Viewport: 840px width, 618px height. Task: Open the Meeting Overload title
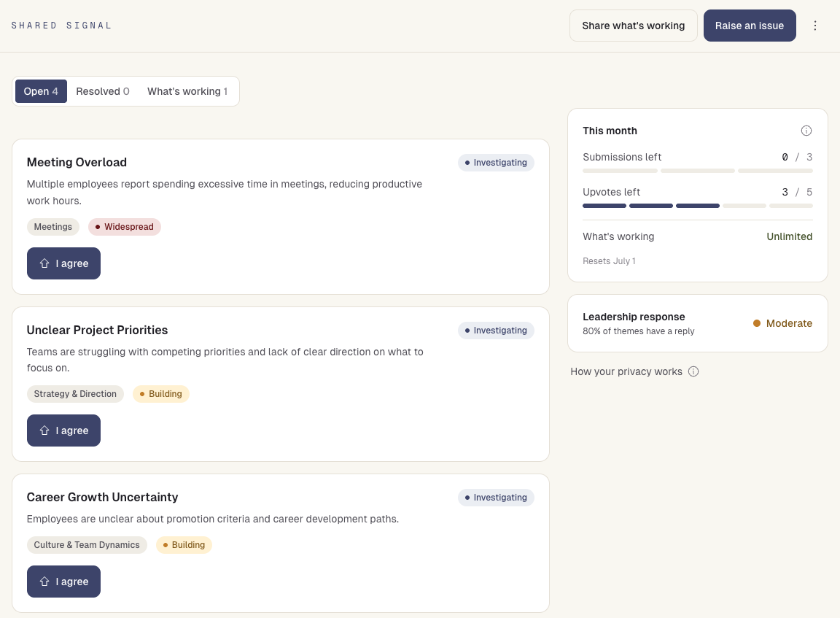(77, 163)
